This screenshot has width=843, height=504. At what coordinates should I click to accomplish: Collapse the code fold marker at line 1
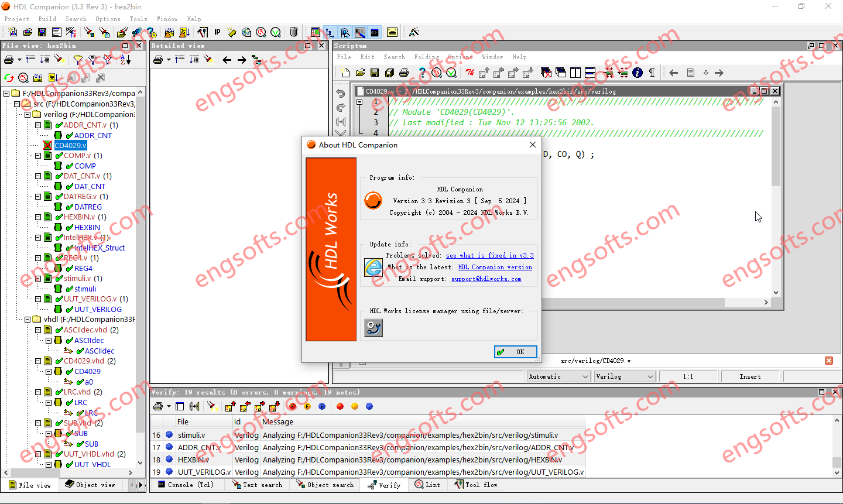359,102
